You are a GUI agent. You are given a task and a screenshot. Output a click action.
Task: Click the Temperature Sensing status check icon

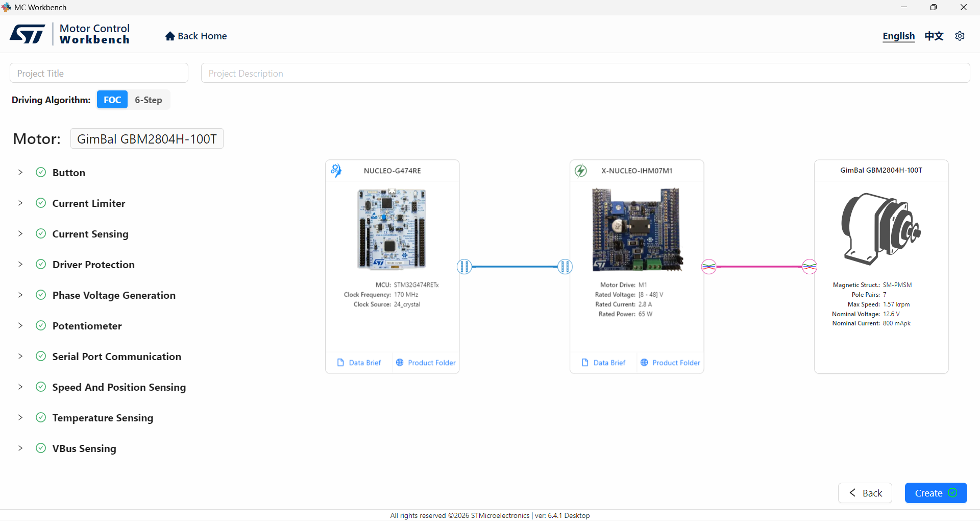point(41,418)
